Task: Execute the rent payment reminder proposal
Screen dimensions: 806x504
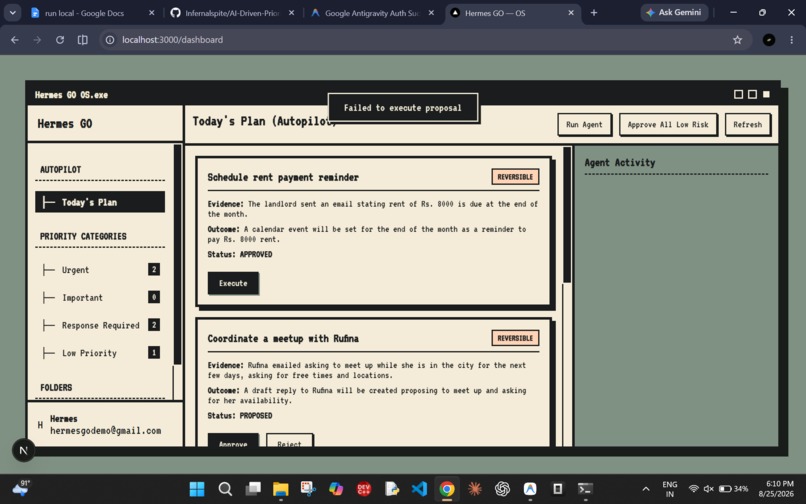Action: tap(233, 283)
